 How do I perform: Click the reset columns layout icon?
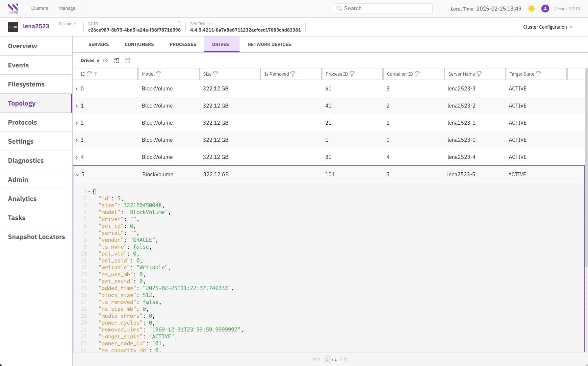coord(128,61)
